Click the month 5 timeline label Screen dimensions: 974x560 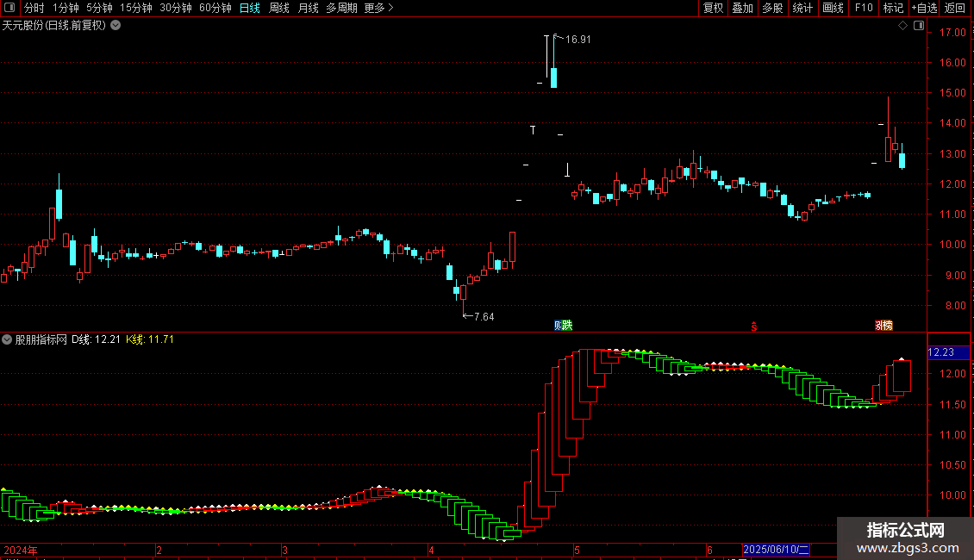[x=577, y=550]
